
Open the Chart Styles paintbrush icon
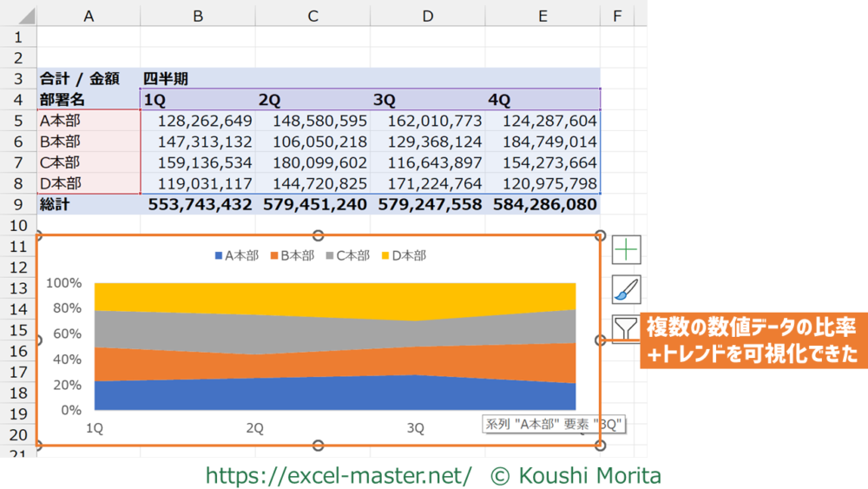coord(626,289)
